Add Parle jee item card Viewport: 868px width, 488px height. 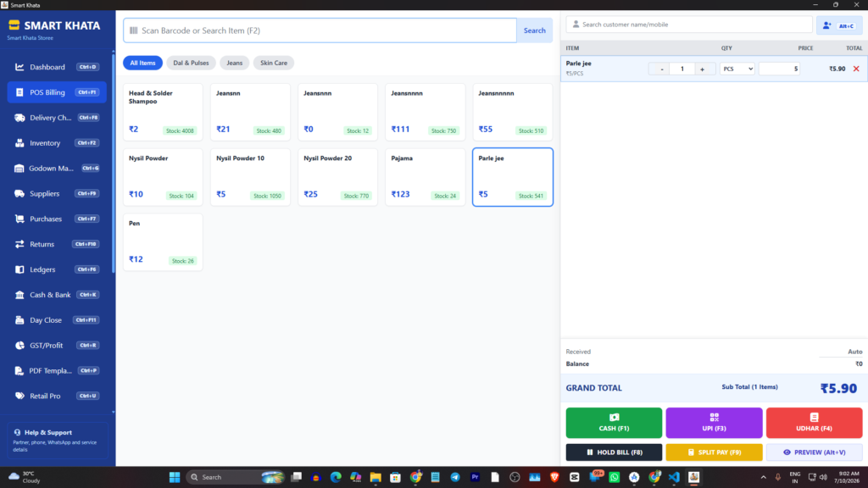[x=513, y=177]
